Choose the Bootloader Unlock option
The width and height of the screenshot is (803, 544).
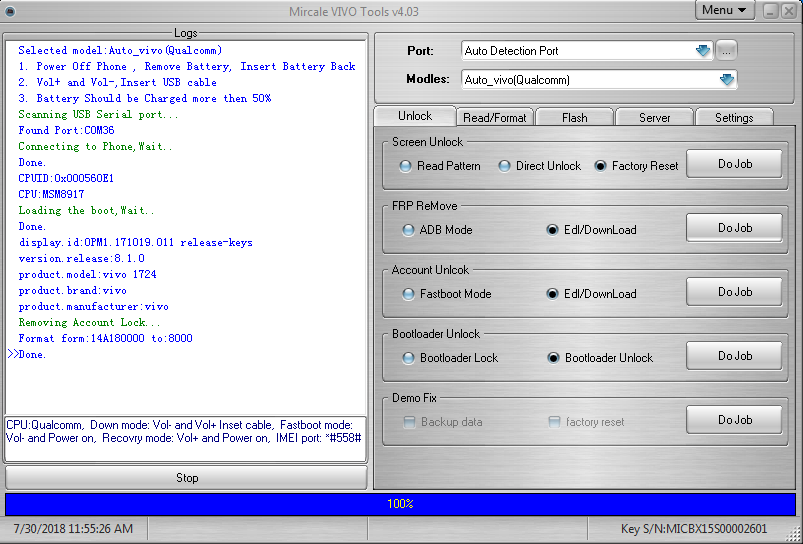[x=600, y=358]
